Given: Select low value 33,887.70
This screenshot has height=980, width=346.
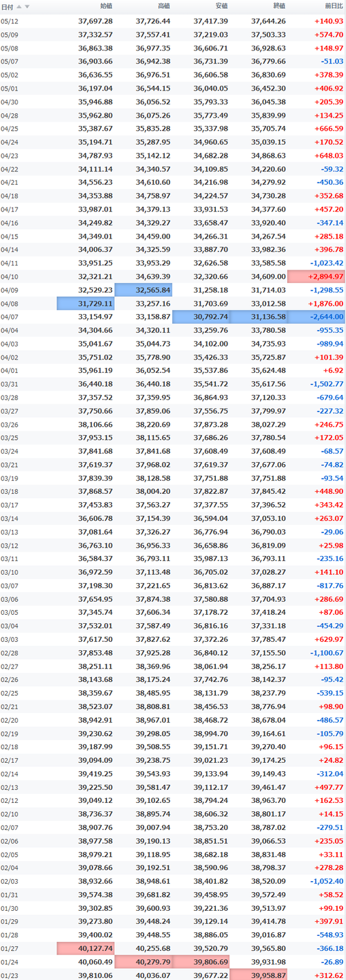Looking at the screenshot, I should 210,249.
